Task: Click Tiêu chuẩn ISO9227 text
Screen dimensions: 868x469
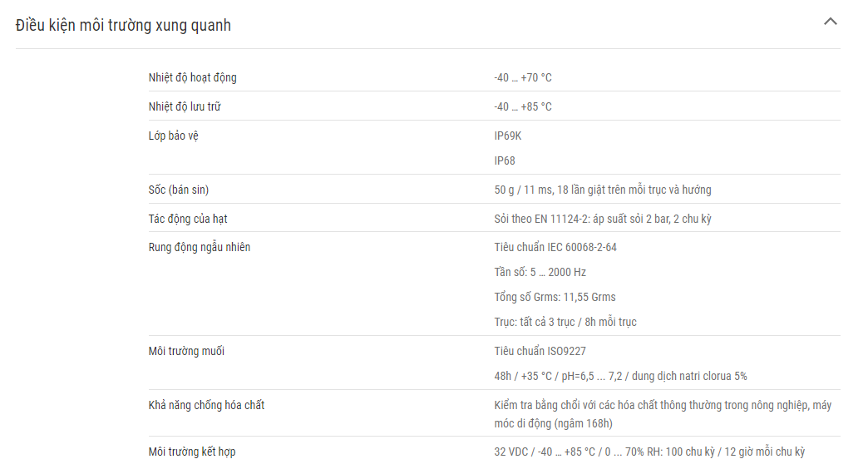Action: pyautogui.click(x=540, y=351)
